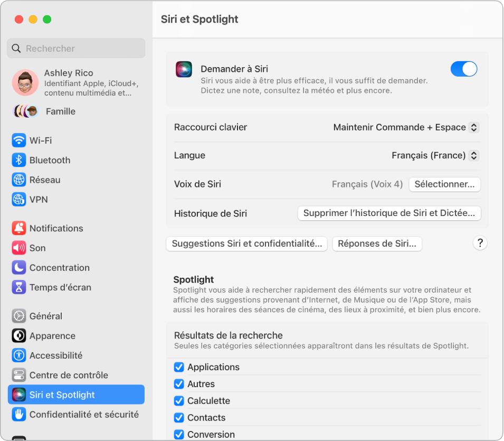
Task: Uncheck Calculette in Résultats de la recherche
Action: [x=179, y=401]
